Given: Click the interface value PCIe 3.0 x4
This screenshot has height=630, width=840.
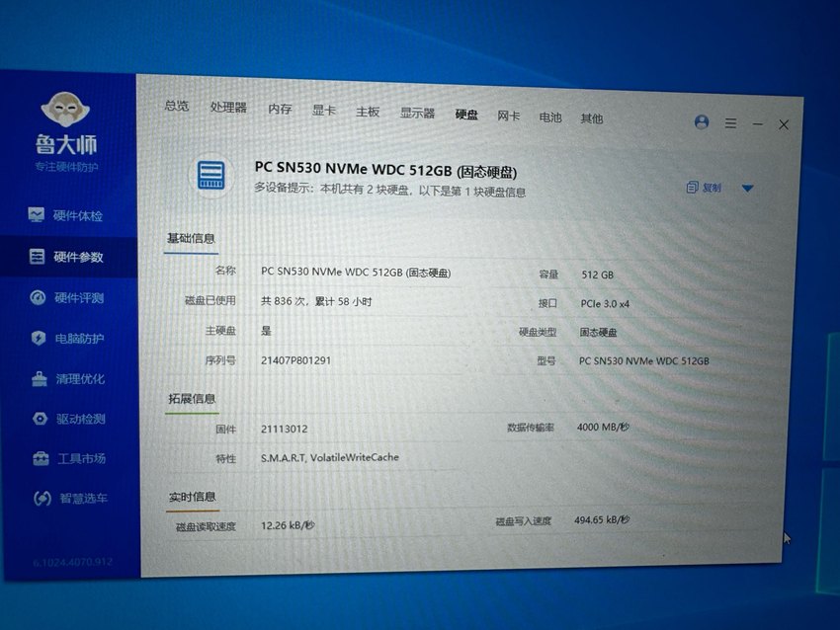Looking at the screenshot, I should 605,303.
